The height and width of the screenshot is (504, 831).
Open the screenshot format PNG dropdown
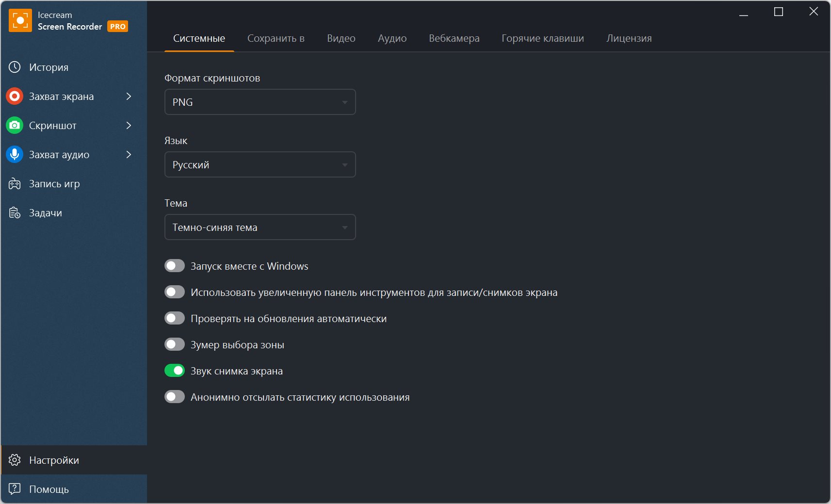point(260,102)
